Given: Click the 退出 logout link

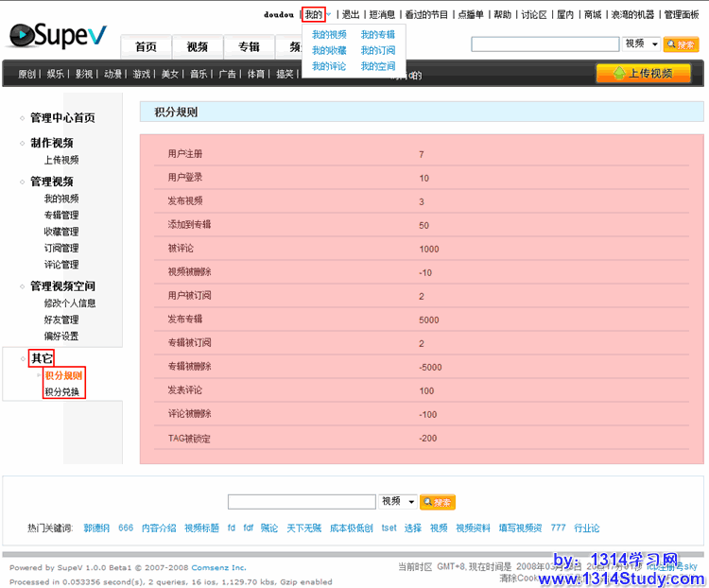Looking at the screenshot, I should pyautogui.click(x=350, y=14).
